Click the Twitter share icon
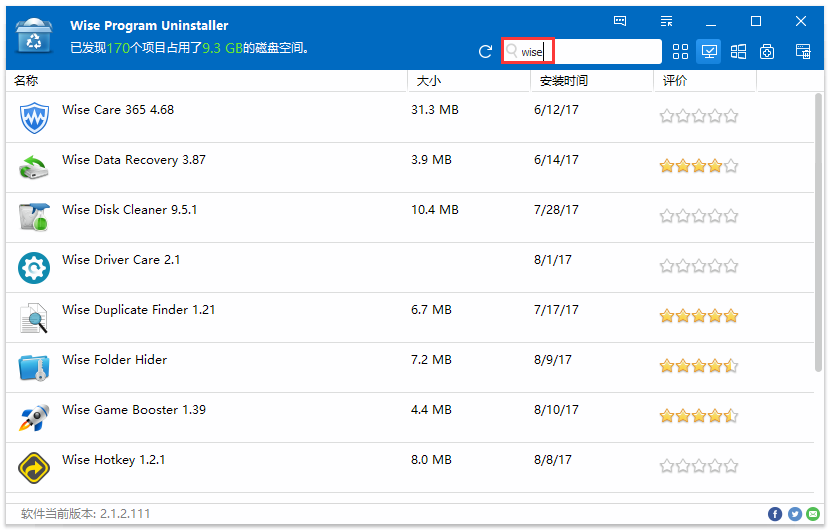This screenshot has height=530, width=830. pyautogui.click(x=795, y=514)
